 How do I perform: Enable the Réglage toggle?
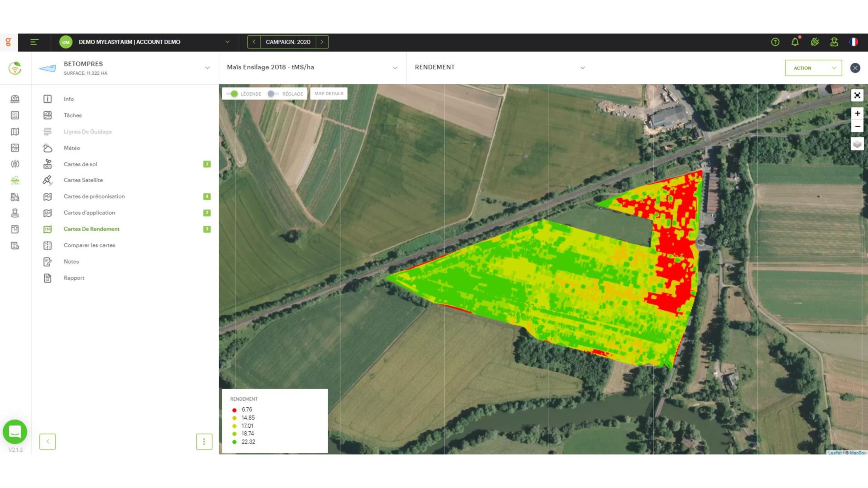tap(273, 94)
